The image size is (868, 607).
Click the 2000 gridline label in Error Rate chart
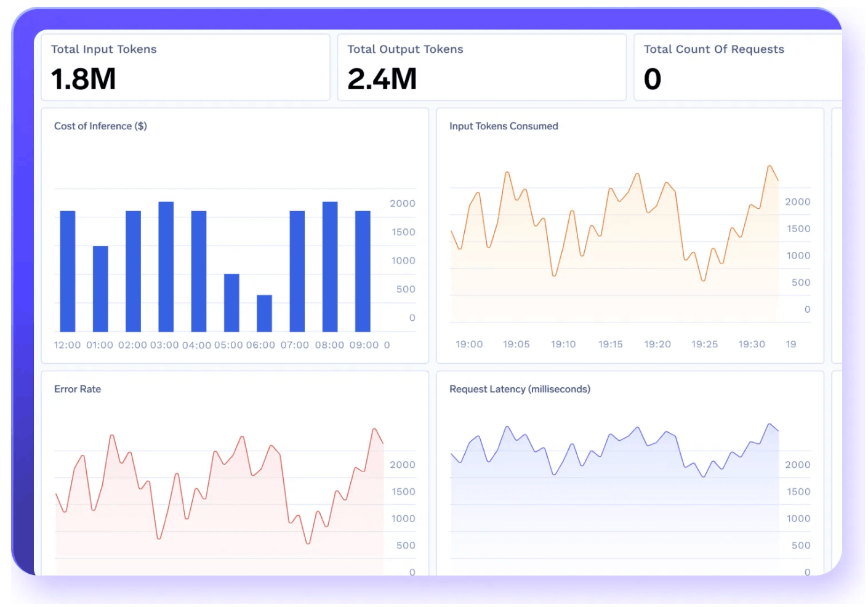[403, 465]
